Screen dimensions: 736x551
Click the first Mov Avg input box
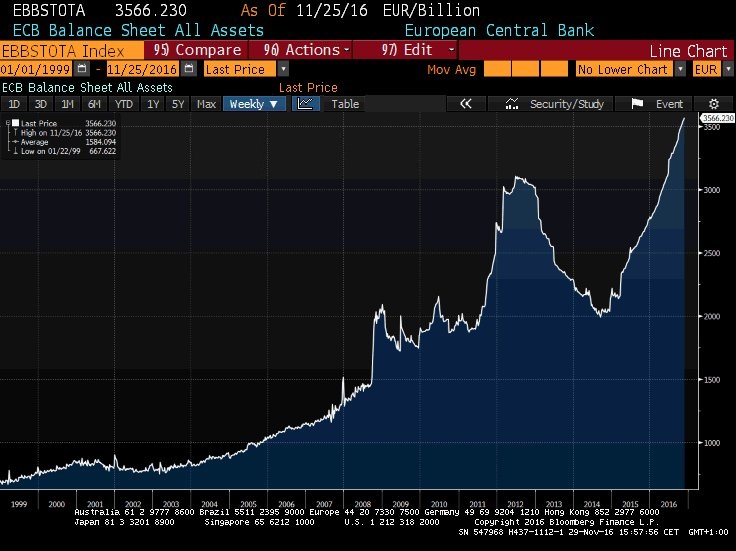(x=497, y=69)
